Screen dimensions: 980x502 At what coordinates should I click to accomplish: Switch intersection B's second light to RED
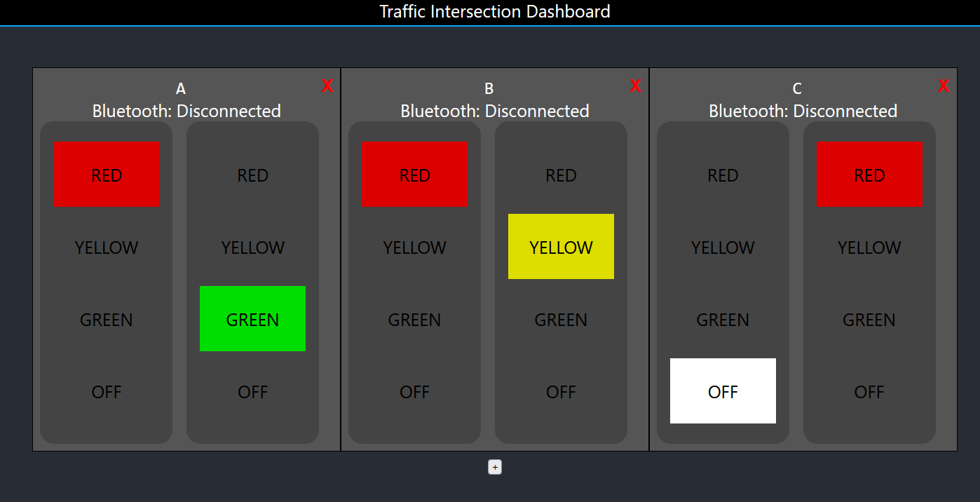(x=561, y=175)
